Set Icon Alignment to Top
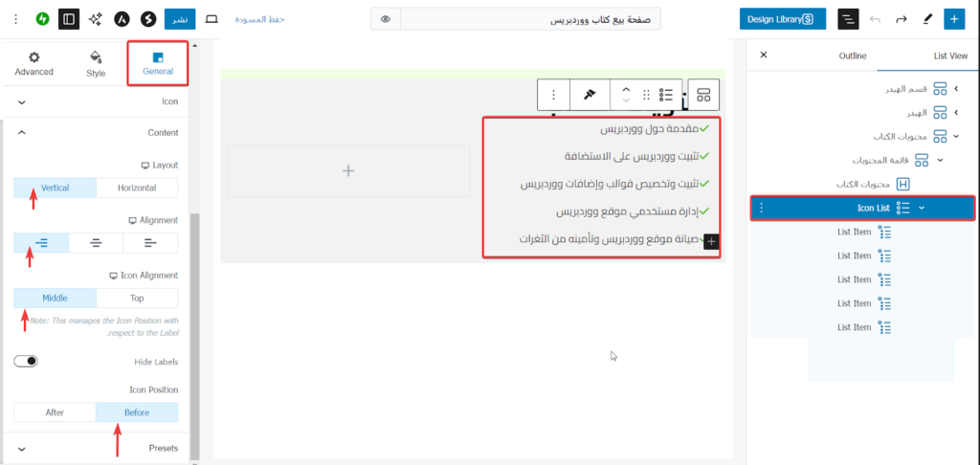This screenshot has height=465, width=980. coord(137,298)
